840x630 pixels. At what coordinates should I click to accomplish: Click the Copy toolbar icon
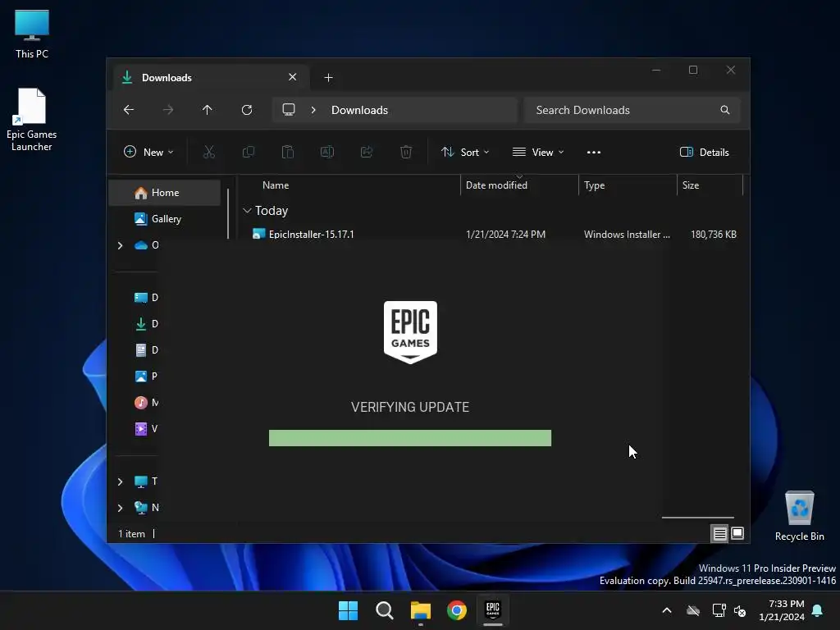[x=249, y=152]
